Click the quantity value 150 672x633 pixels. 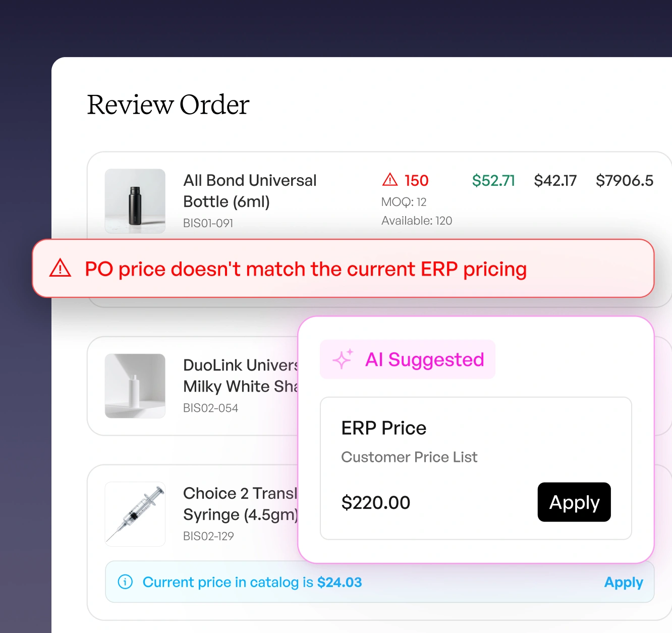point(416,180)
